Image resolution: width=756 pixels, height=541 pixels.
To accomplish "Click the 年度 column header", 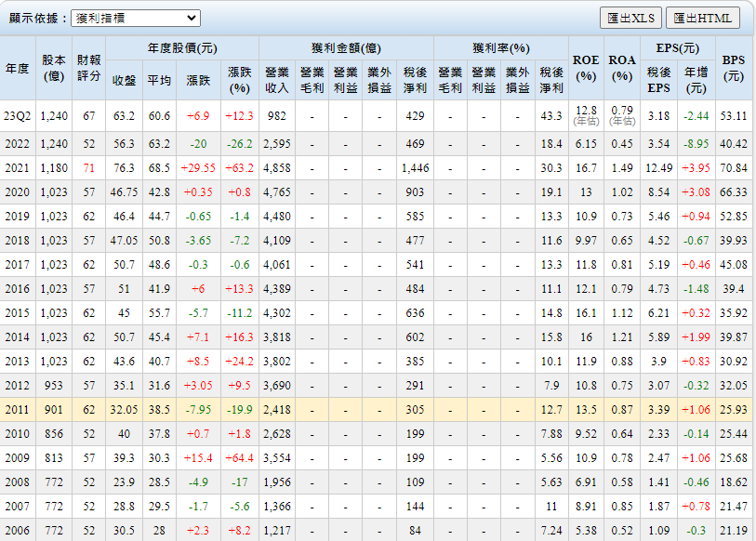I will pyautogui.click(x=18, y=69).
